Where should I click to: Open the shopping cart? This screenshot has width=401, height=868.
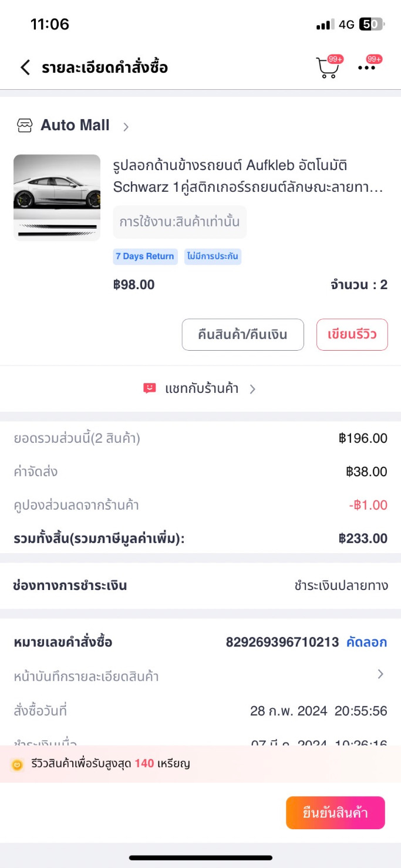click(x=328, y=68)
